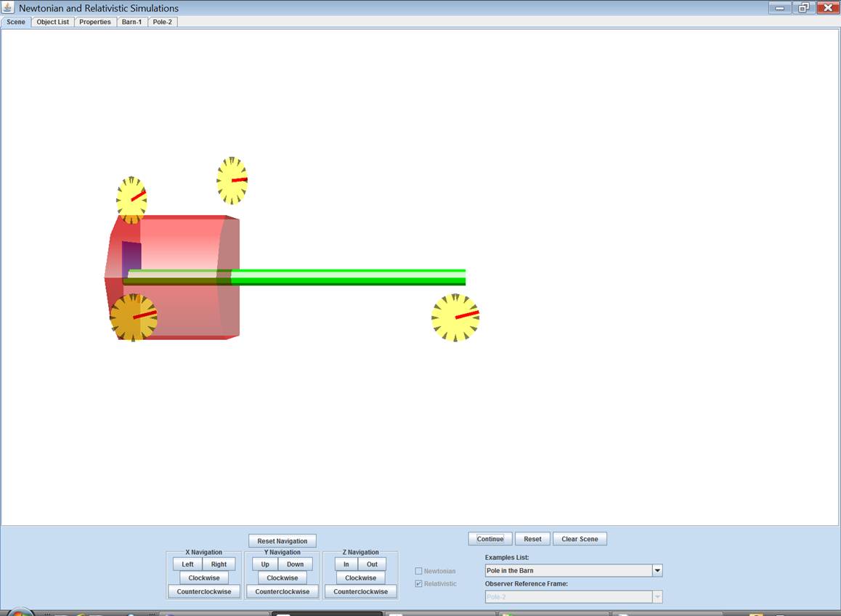Open the Properties tab
Image resolution: width=841 pixels, height=616 pixels.
[x=95, y=22]
